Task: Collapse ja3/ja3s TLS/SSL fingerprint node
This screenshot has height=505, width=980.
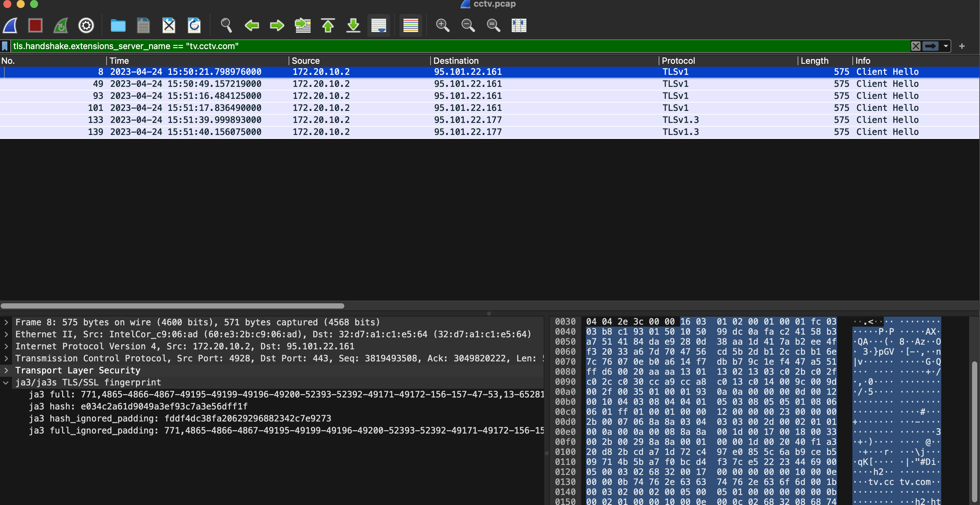Action: (x=6, y=382)
